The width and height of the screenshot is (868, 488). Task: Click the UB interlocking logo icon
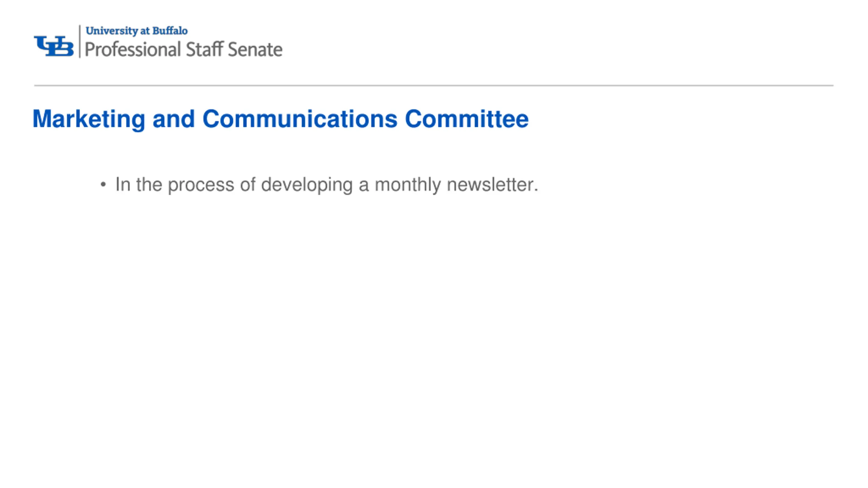[54, 46]
